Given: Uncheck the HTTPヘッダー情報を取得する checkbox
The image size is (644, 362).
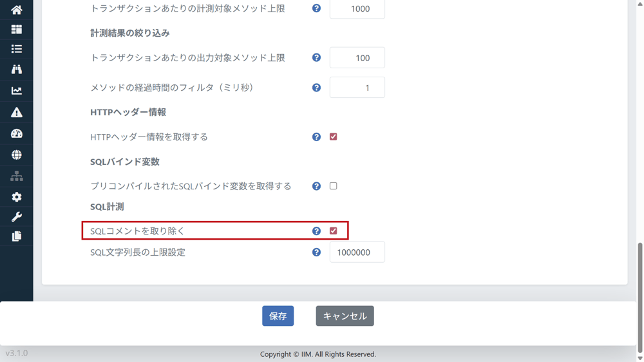Looking at the screenshot, I should [x=333, y=137].
